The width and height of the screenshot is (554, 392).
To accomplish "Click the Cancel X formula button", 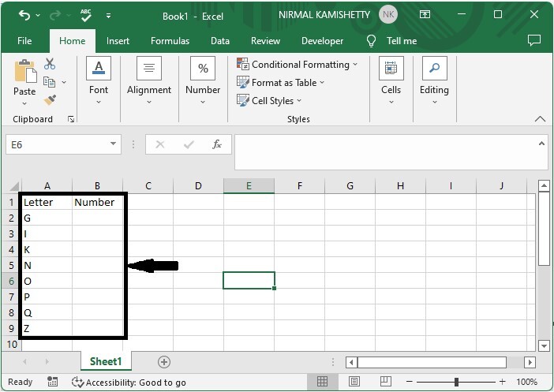I will tap(160, 144).
